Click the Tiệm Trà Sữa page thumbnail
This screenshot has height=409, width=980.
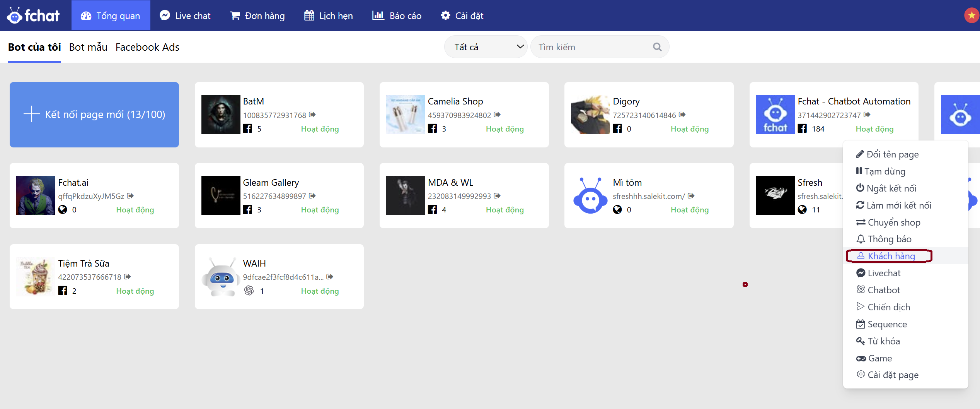tap(36, 277)
